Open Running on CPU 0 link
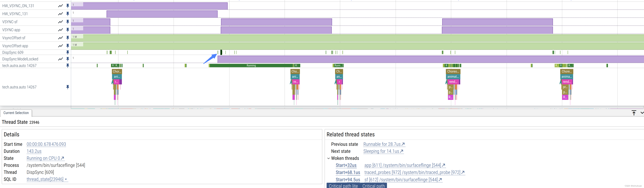The width and height of the screenshot is (644, 188). (45, 158)
